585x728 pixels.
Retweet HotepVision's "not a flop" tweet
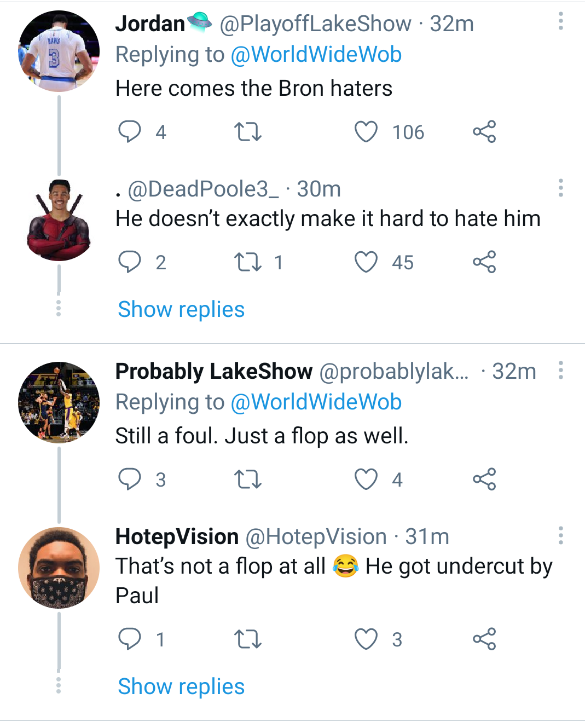click(248, 639)
